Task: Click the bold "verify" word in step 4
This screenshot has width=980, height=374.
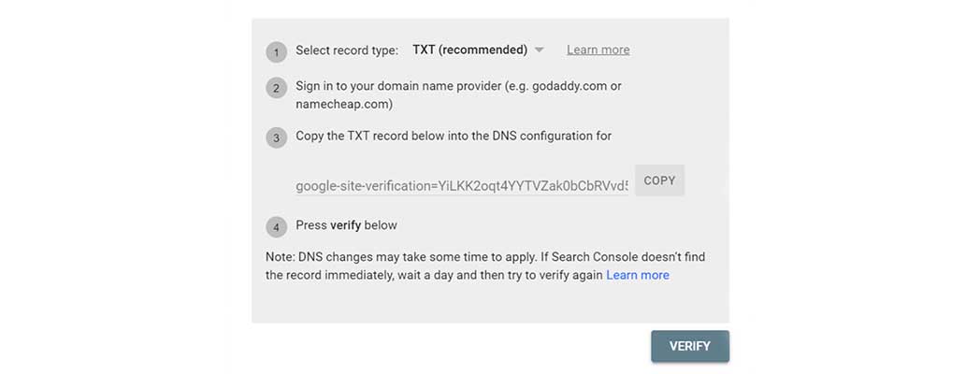Action: (347, 225)
